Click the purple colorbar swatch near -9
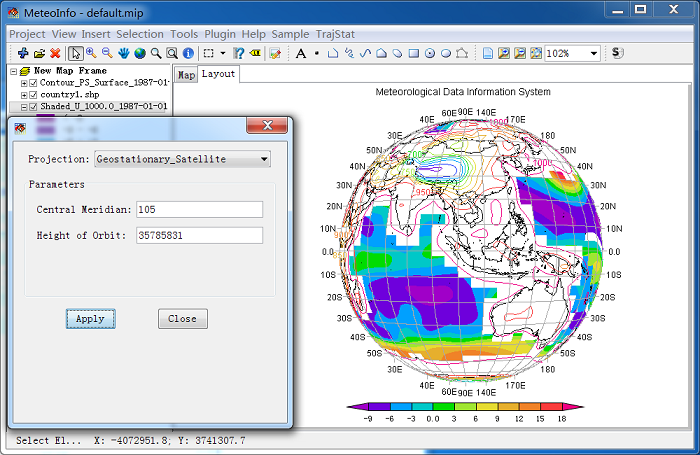The height and width of the screenshot is (455, 700). click(379, 406)
